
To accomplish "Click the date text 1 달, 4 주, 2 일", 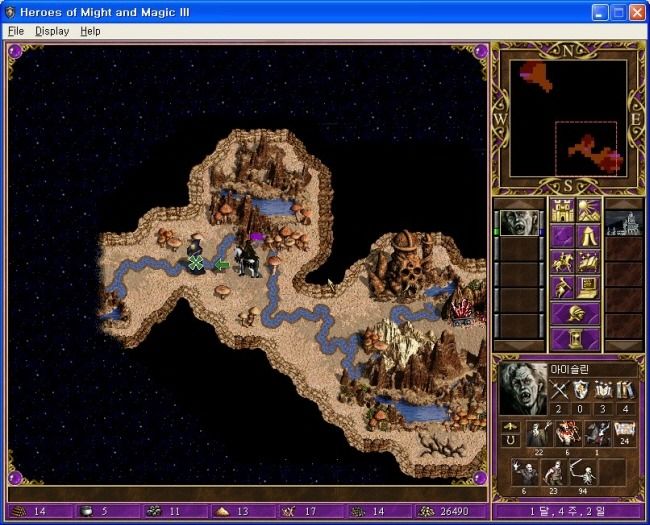I will (568, 511).
